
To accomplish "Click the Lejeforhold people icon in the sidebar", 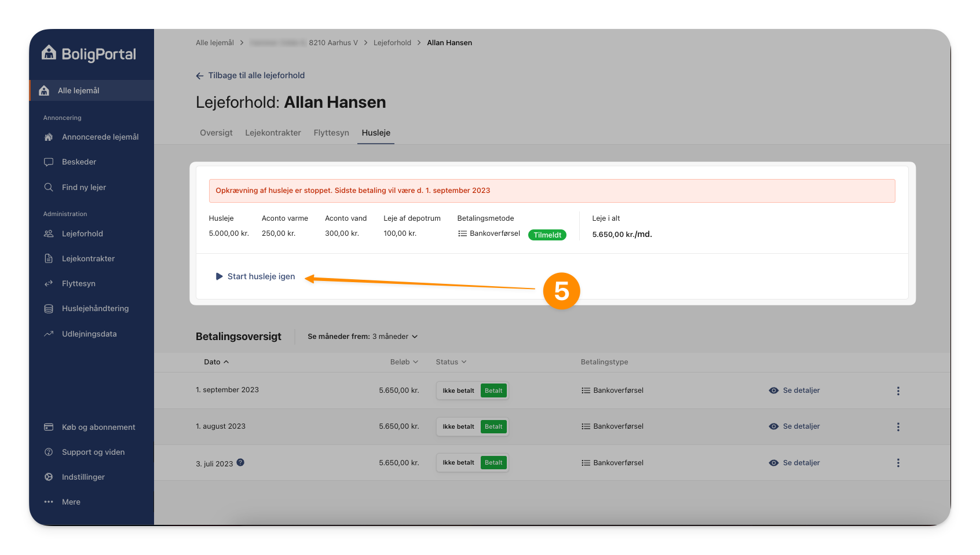I will point(49,233).
